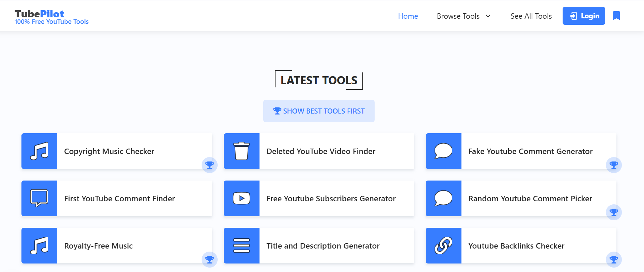This screenshot has height=272, width=644.
Task: Go to the Home nav item
Action: click(408, 16)
